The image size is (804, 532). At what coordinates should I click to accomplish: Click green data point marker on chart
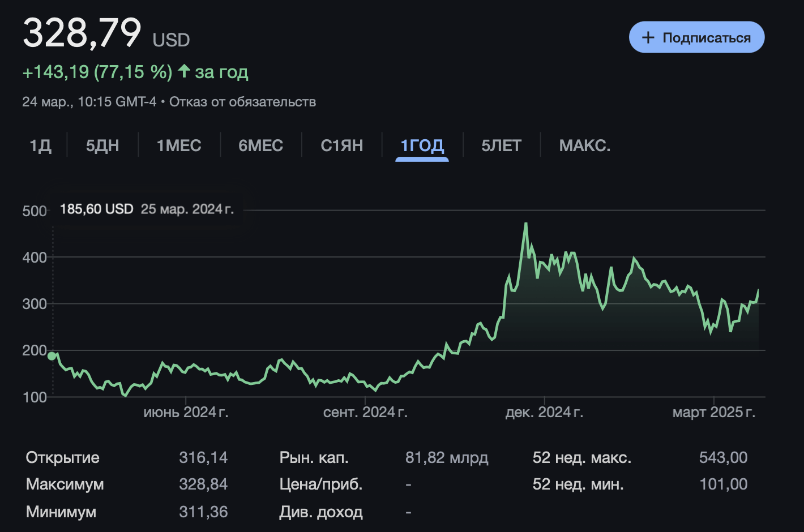click(52, 356)
